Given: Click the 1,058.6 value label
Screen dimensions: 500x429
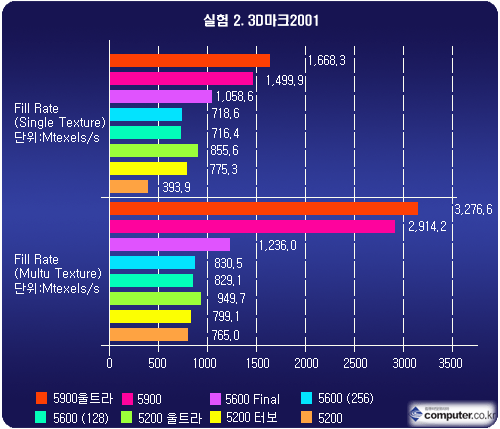Looking at the screenshot, I should point(234,96).
